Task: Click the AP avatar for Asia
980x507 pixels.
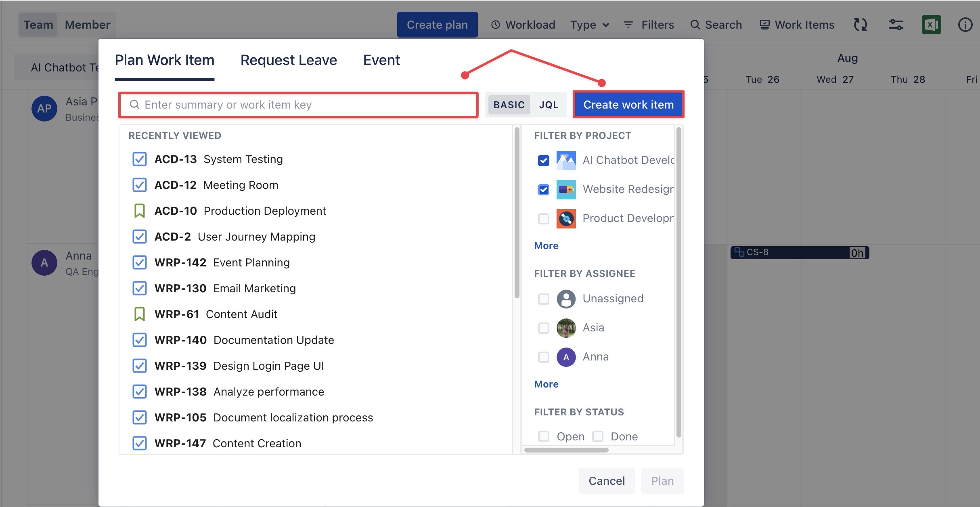Action: coord(44,109)
